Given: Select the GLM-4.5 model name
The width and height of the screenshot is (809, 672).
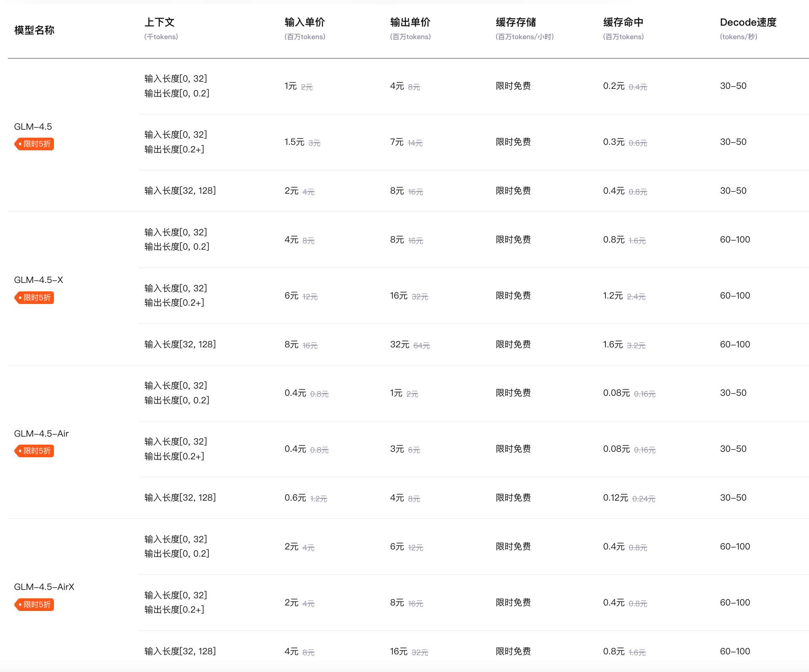Looking at the screenshot, I should click(x=33, y=127).
